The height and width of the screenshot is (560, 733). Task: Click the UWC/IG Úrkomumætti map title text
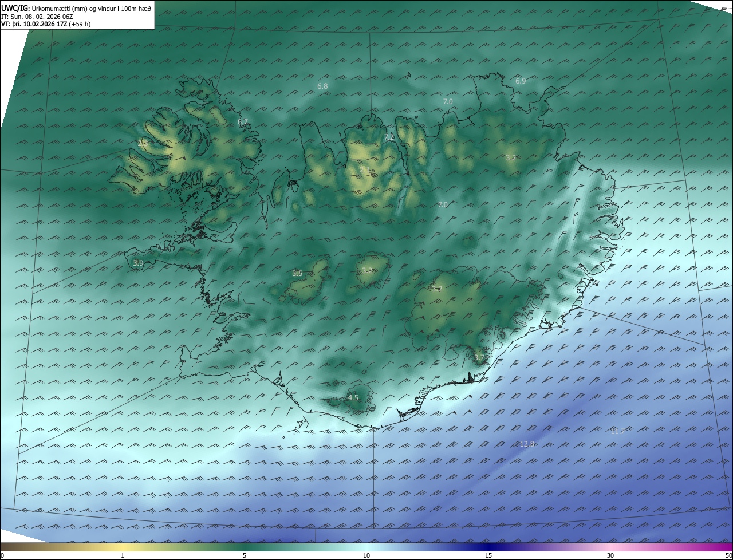coord(76,8)
